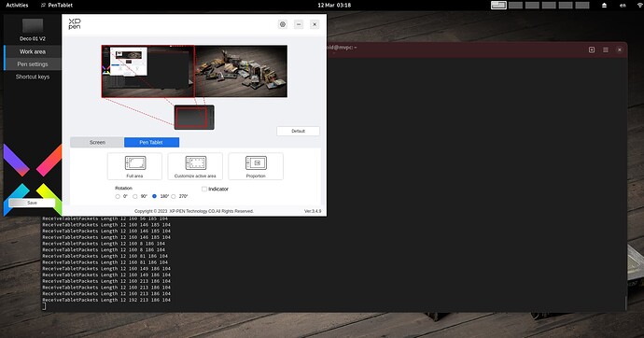Click the copyright XP-PEN Technology text
Screen dimensions: 644x338
point(194,211)
